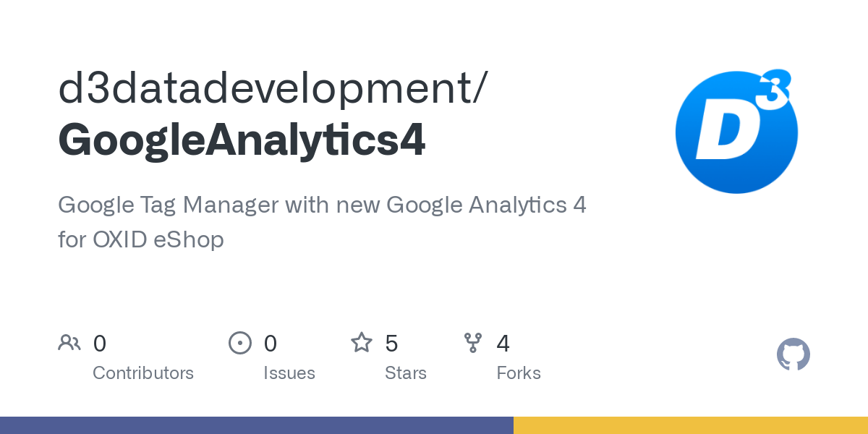Select the Forks count of 4
The image size is (868, 434).
point(503,344)
